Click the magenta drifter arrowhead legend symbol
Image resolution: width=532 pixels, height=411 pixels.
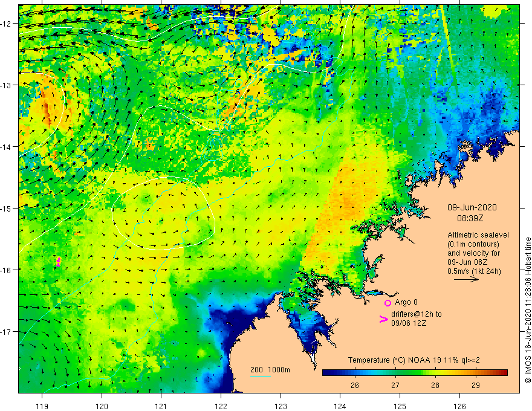point(384,319)
